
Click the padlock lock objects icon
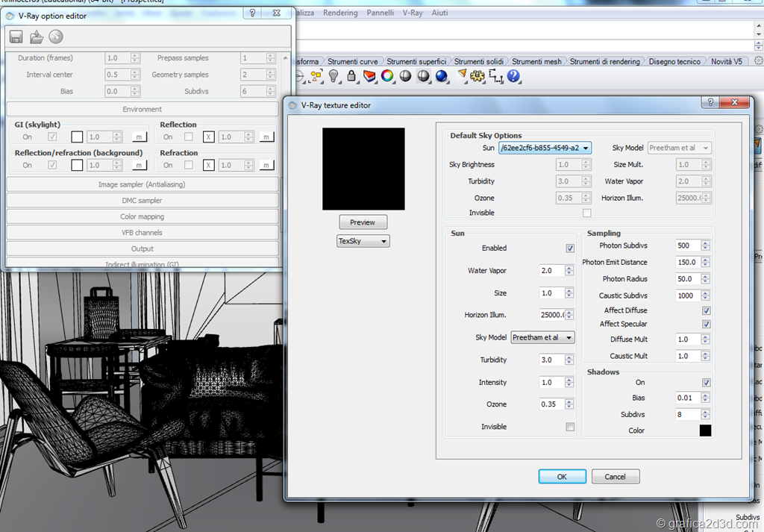[351, 76]
